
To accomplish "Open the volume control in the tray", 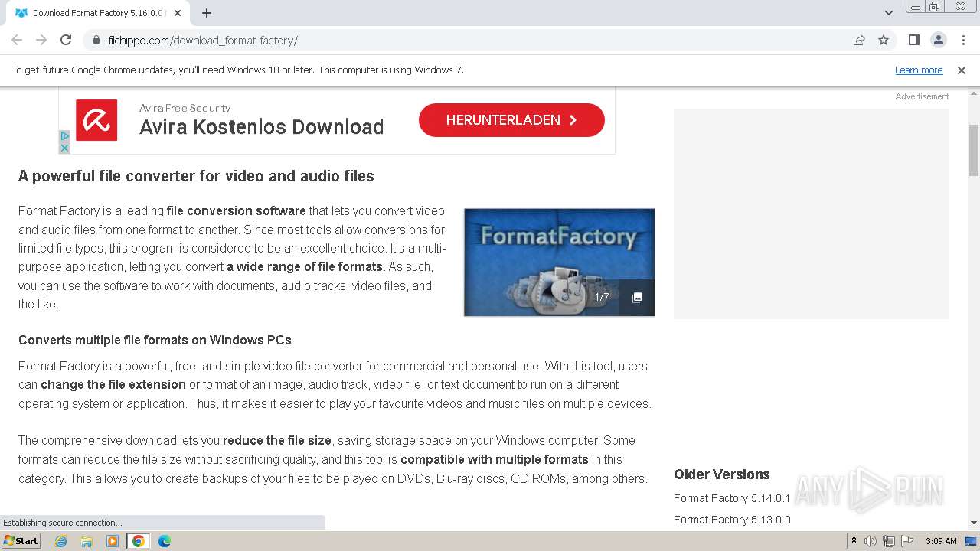I will (x=871, y=541).
